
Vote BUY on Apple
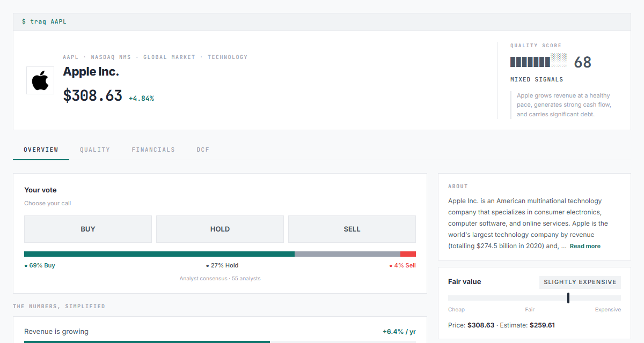coord(88,229)
